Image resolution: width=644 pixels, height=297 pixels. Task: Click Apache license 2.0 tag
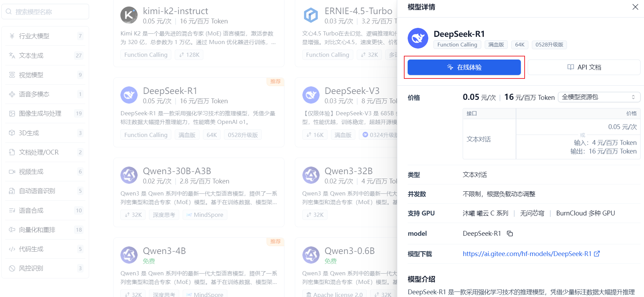point(334,295)
